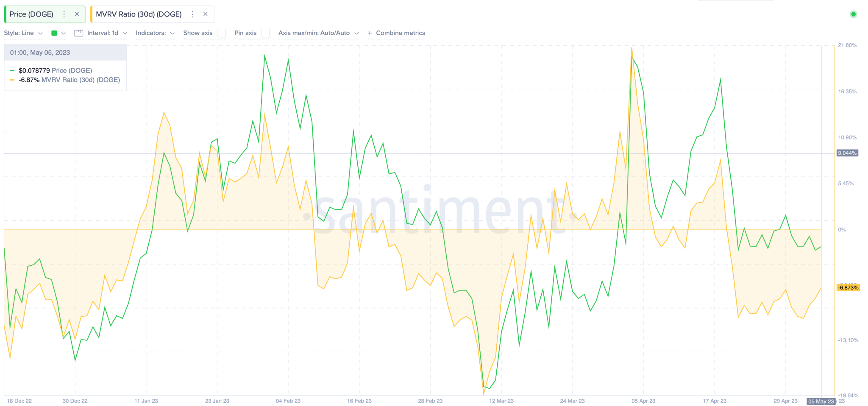Enable the Show axis checkbox

click(221, 33)
